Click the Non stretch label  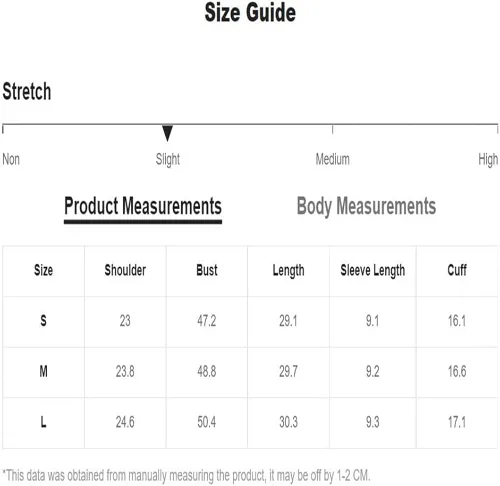[11, 159]
